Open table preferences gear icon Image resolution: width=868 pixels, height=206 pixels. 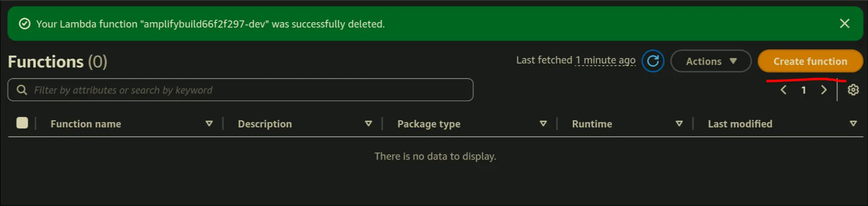pyautogui.click(x=853, y=90)
